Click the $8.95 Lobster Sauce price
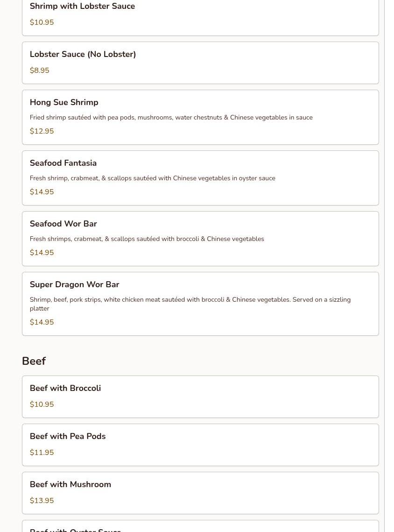The image size is (394, 532). 39,71
